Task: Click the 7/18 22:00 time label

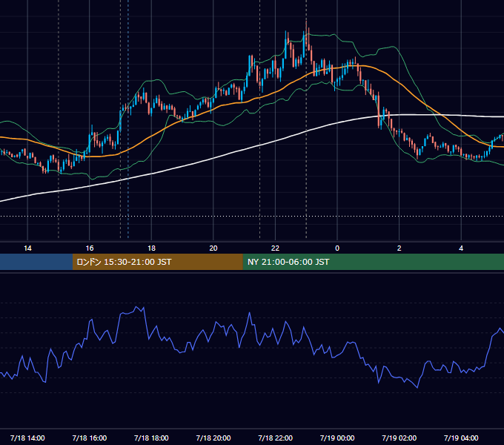Action: (276, 438)
